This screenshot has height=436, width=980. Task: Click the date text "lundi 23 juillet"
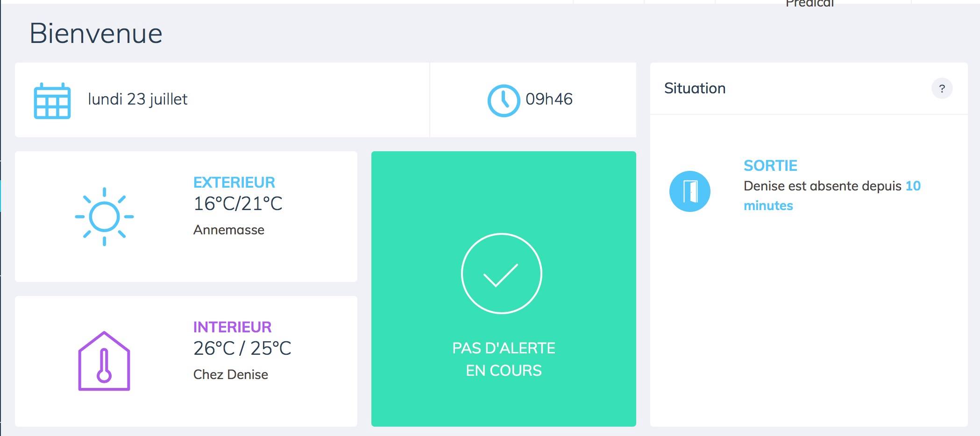[137, 99]
